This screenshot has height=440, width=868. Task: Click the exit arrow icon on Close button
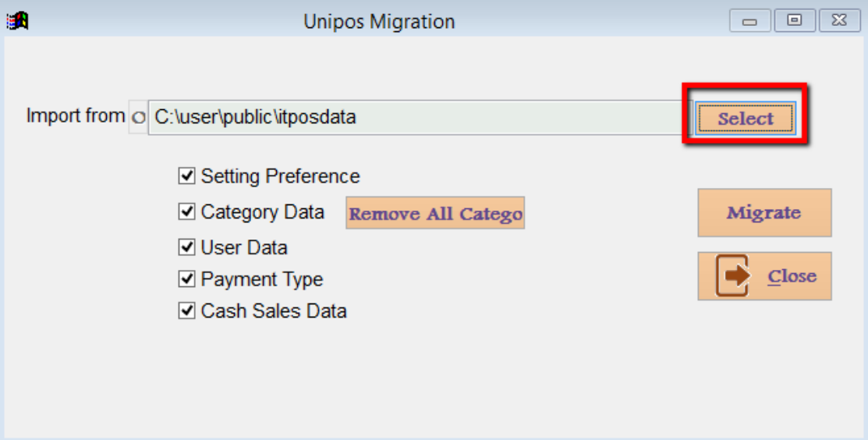[x=732, y=276]
